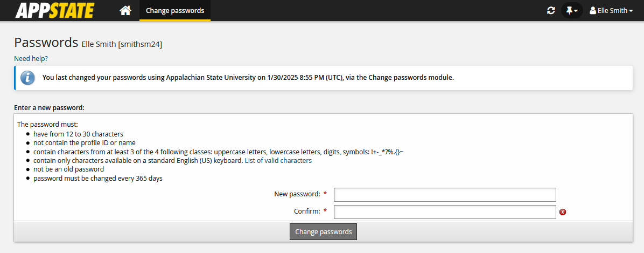Click the not be an old password rule
Viewport: 644px width, 253px height.
pyautogui.click(x=68, y=169)
